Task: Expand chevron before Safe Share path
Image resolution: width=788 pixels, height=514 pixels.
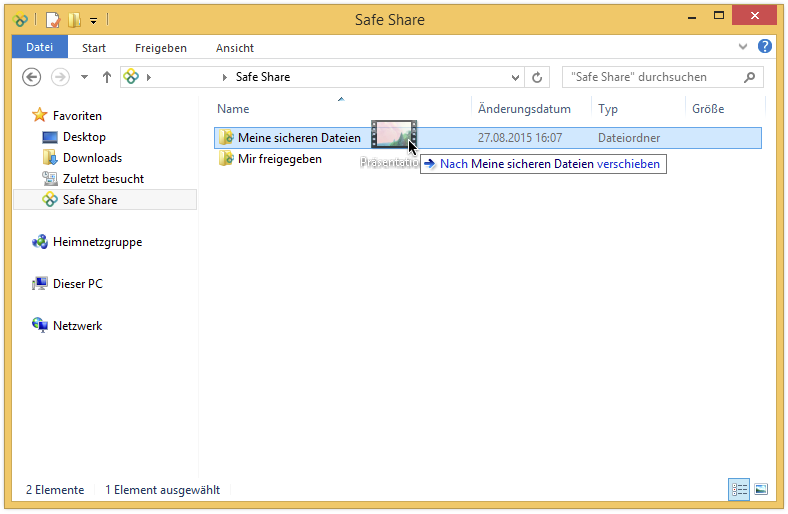Action: (x=225, y=77)
